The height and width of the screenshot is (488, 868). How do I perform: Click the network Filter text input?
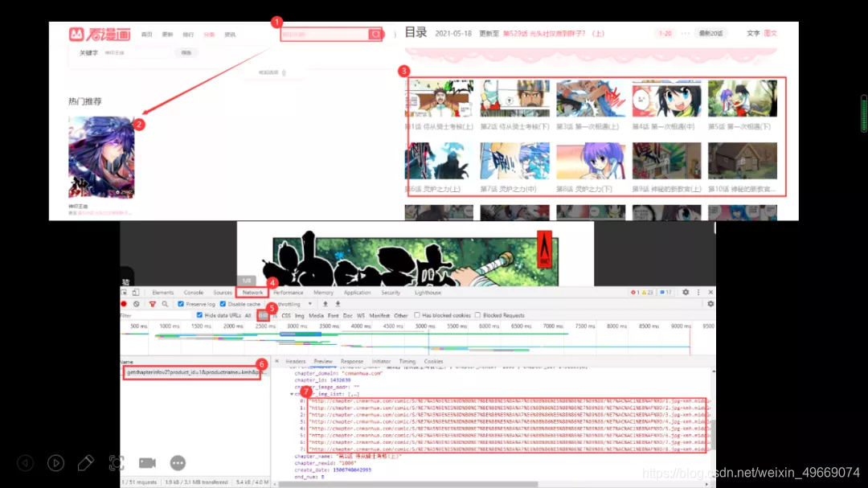156,316
